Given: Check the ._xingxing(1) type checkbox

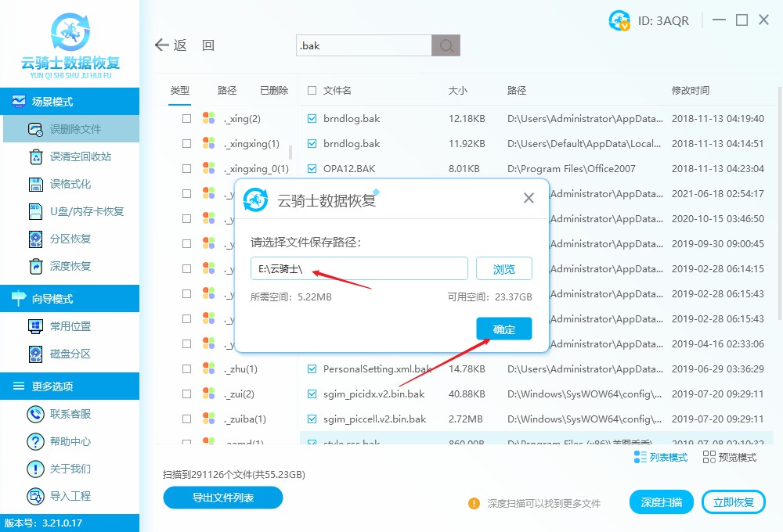Looking at the screenshot, I should tap(187, 144).
